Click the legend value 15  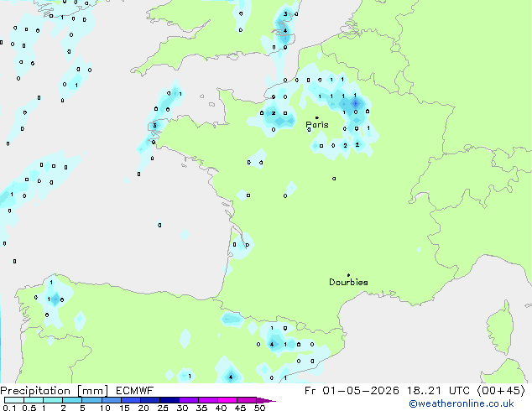point(124,408)
